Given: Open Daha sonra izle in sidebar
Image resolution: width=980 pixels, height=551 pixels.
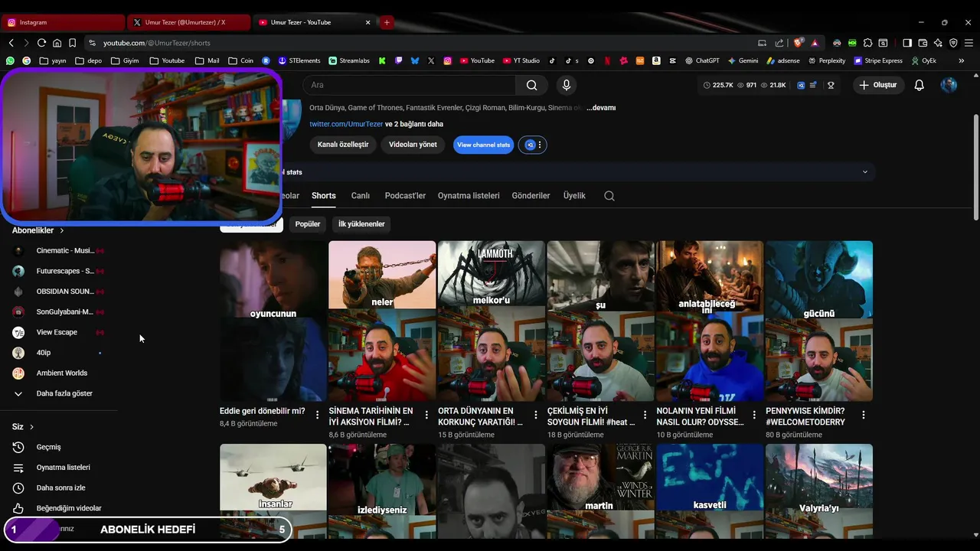Looking at the screenshot, I should pos(60,487).
